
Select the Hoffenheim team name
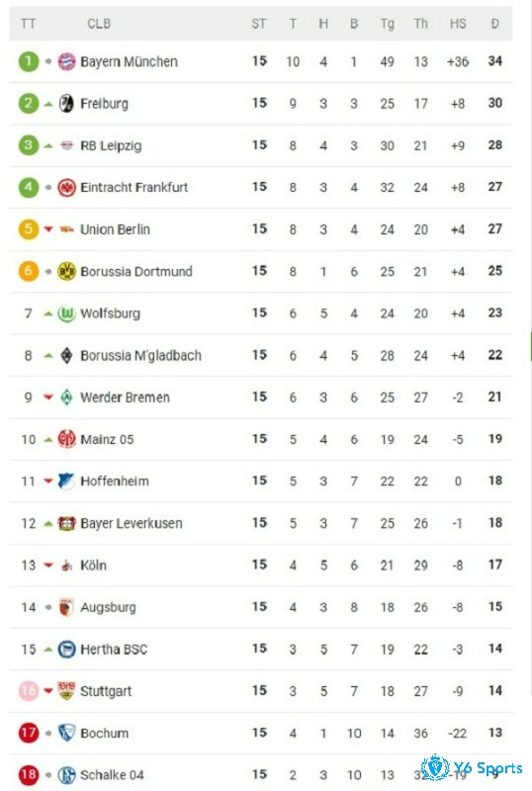[x=115, y=482]
